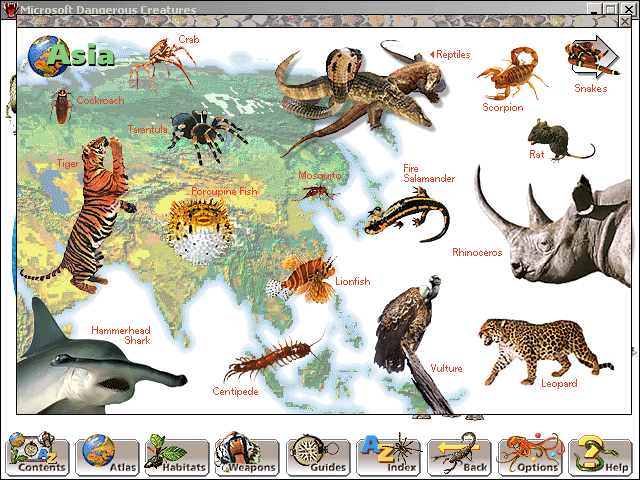Open the A-Z Index button
This screenshot has width=640, height=480.
pyautogui.click(x=389, y=454)
